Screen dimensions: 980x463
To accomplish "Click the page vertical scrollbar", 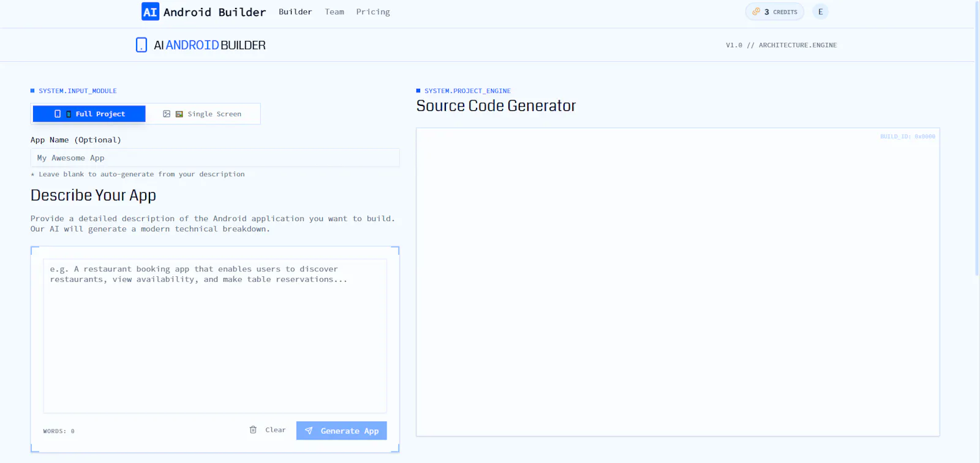I will 977,138.
